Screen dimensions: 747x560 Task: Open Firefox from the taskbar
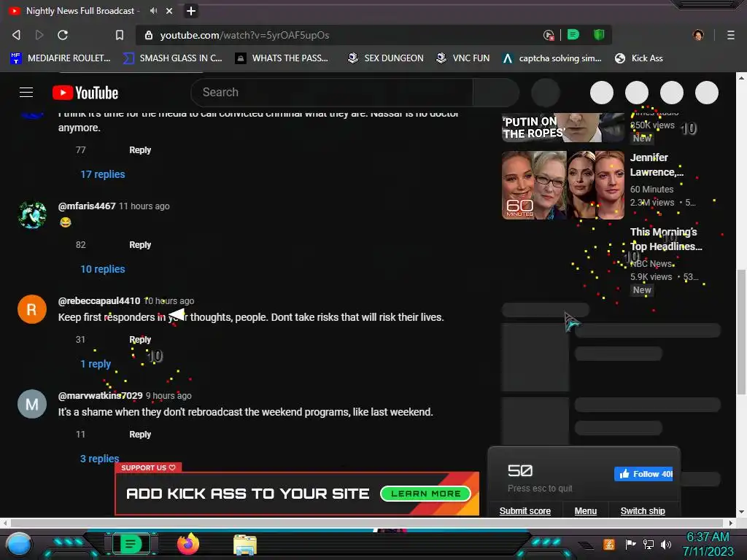point(187,544)
